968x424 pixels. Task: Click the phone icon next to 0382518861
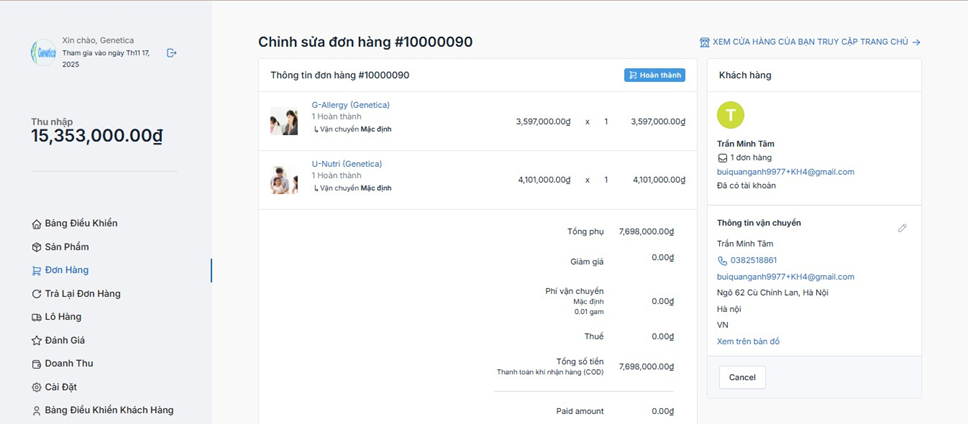click(722, 260)
